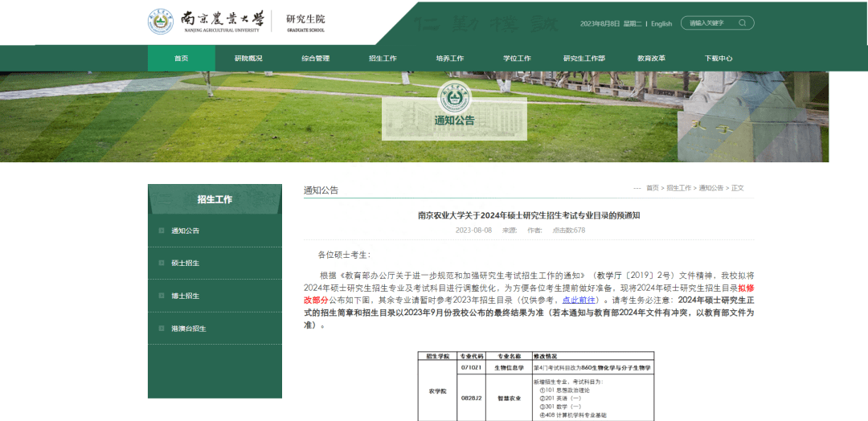868x421 pixels.
Task: Select the 学位工作 menu item
Action: [517, 59]
